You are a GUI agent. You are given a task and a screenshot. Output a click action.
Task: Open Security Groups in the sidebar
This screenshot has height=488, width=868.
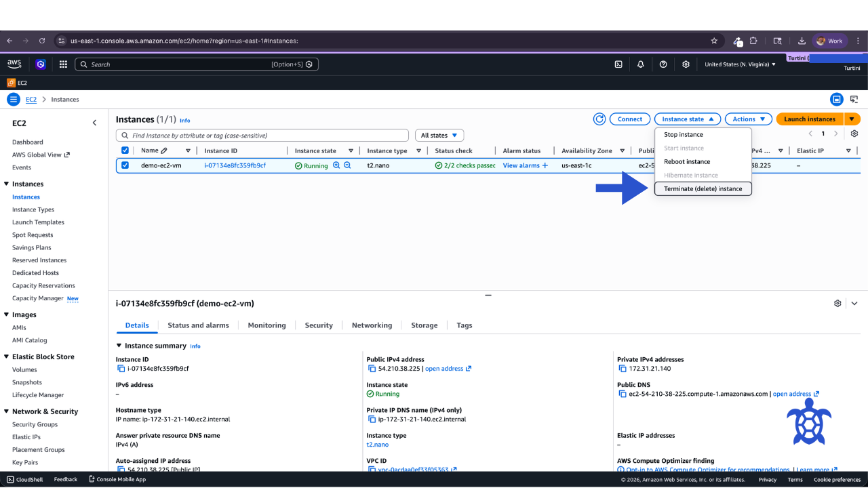[x=35, y=424]
